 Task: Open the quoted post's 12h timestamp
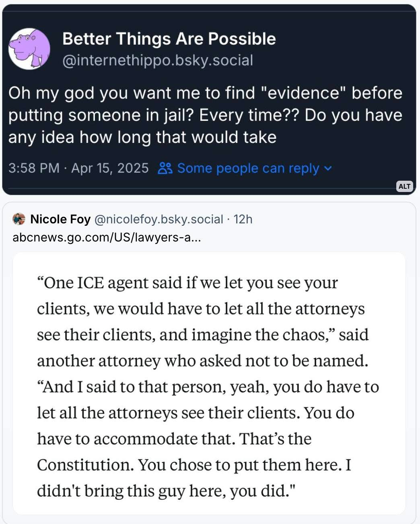[243, 219]
